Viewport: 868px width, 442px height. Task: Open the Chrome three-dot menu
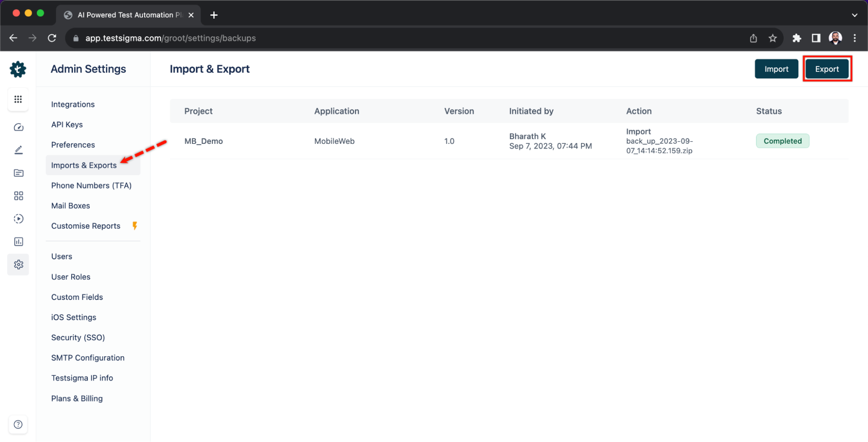(x=855, y=38)
